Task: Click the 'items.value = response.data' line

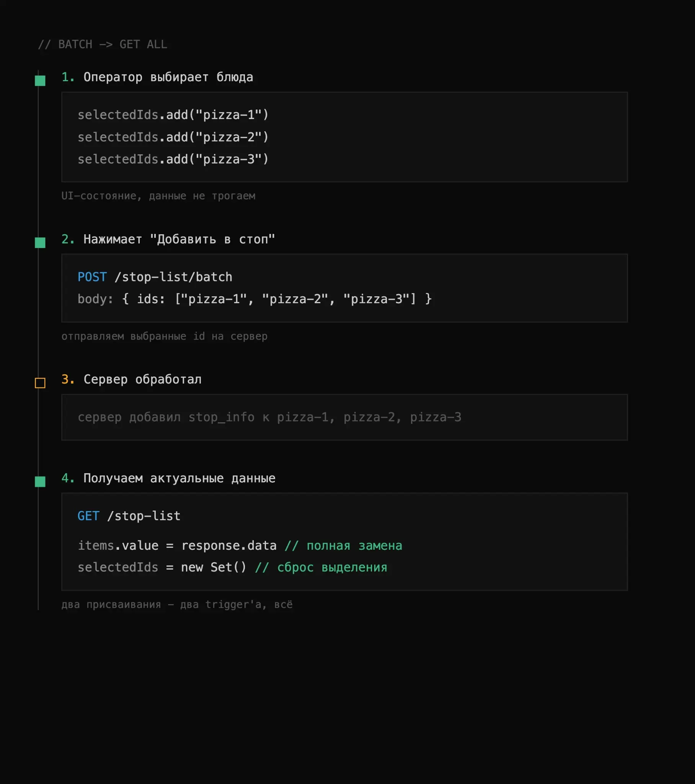Action: click(x=177, y=546)
